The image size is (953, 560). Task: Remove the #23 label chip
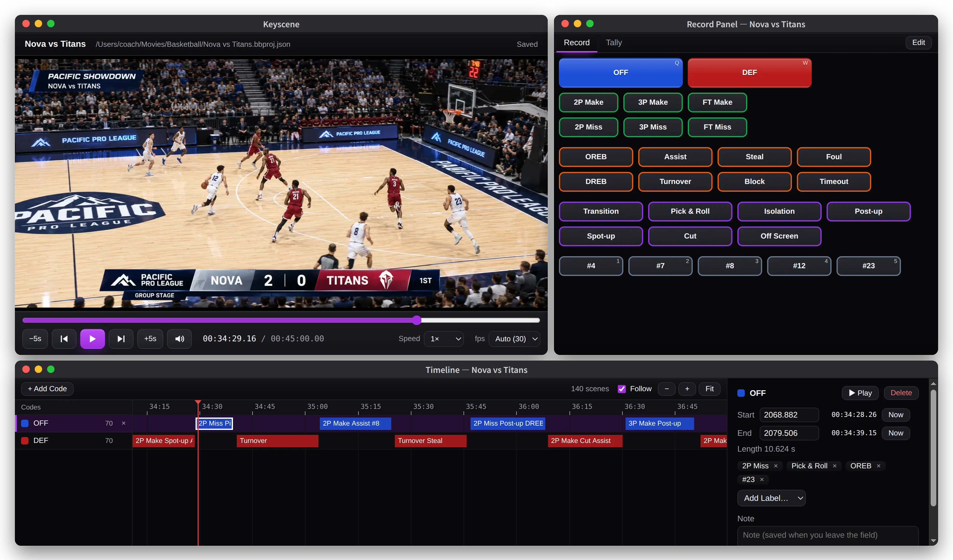click(x=762, y=479)
